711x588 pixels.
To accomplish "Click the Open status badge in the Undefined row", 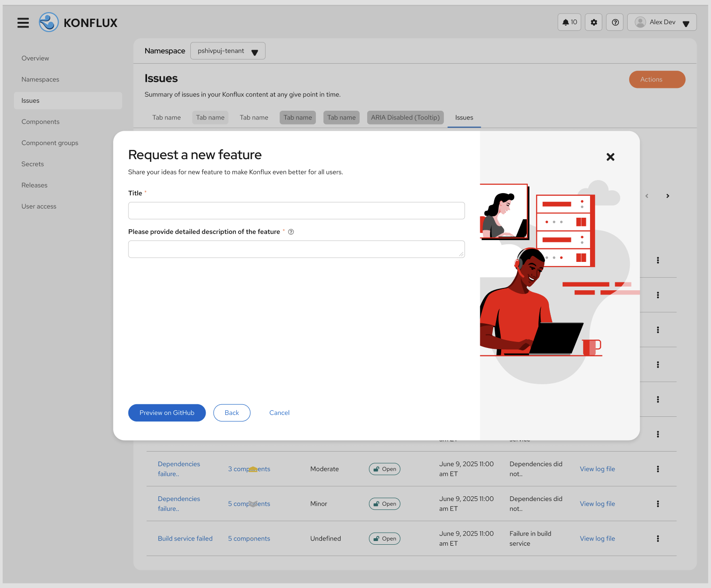I will [x=385, y=539].
